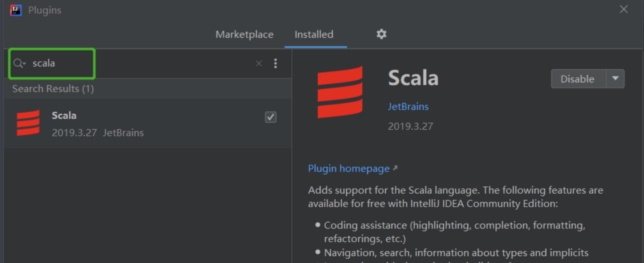This screenshot has height=263, width=644.
Task: Open the JetBrains vendor link
Action: pyautogui.click(x=408, y=106)
